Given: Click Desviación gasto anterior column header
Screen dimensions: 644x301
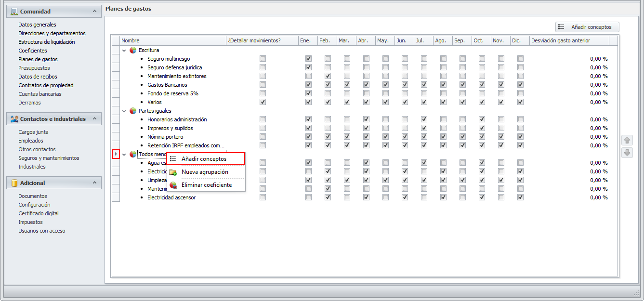Looking at the screenshot, I should pos(569,40).
